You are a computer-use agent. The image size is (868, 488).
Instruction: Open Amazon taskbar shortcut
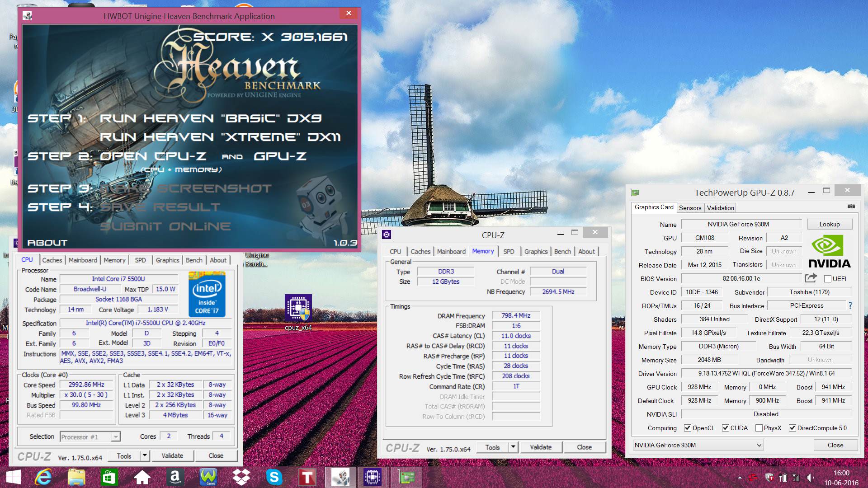click(175, 477)
